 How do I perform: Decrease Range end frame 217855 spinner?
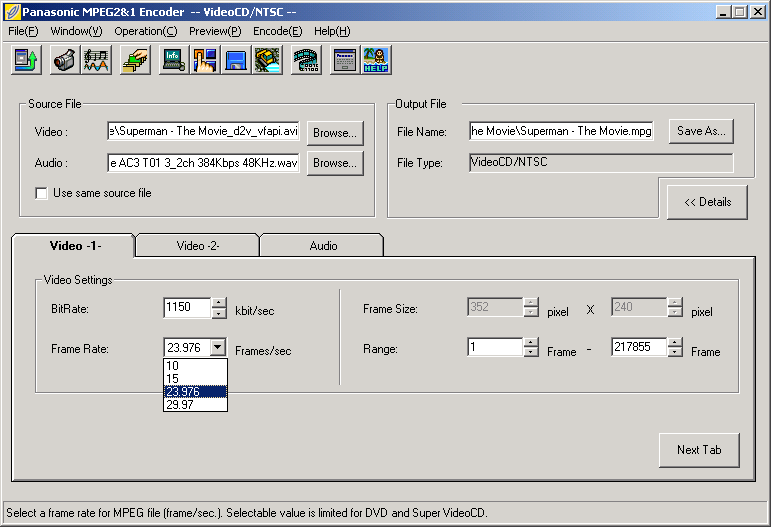click(675, 352)
